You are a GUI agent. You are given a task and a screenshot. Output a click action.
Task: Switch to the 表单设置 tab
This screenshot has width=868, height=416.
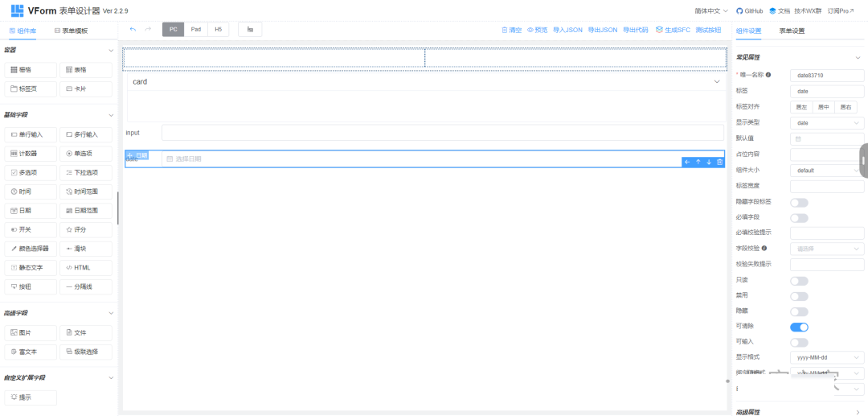792,31
